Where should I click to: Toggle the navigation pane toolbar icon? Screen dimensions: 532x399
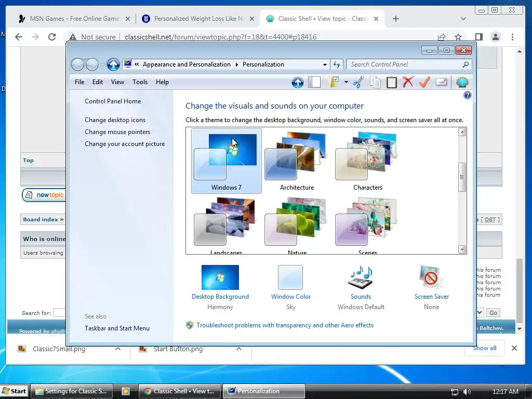click(x=314, y=82)
